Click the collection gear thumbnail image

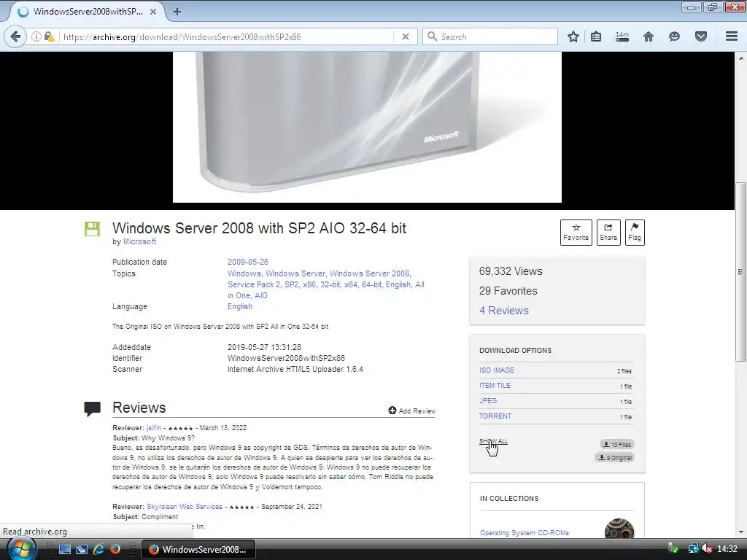pos(619,529)
